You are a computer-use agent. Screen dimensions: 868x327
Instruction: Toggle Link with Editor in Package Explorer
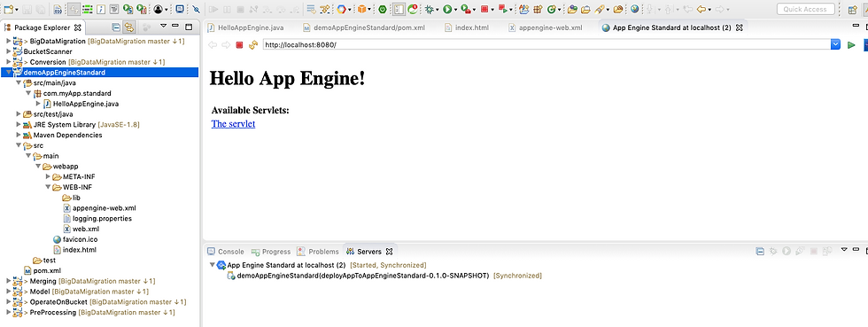pyautogui.click(x=129, y=27)
